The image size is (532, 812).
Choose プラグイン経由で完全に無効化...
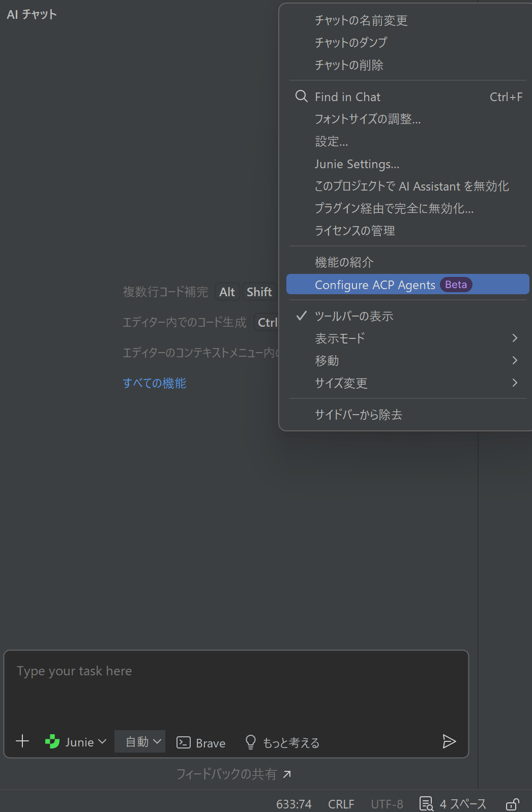(407, 208)
